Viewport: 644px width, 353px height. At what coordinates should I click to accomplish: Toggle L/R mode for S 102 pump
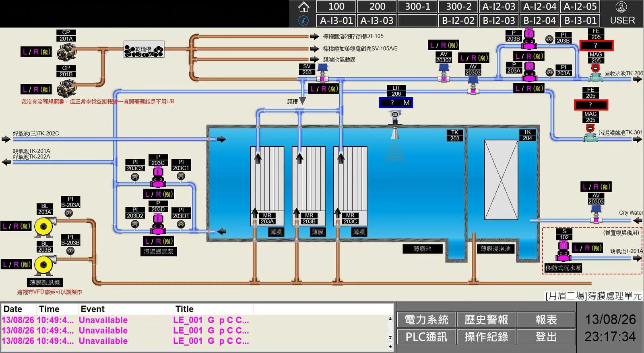pos(588,248)
